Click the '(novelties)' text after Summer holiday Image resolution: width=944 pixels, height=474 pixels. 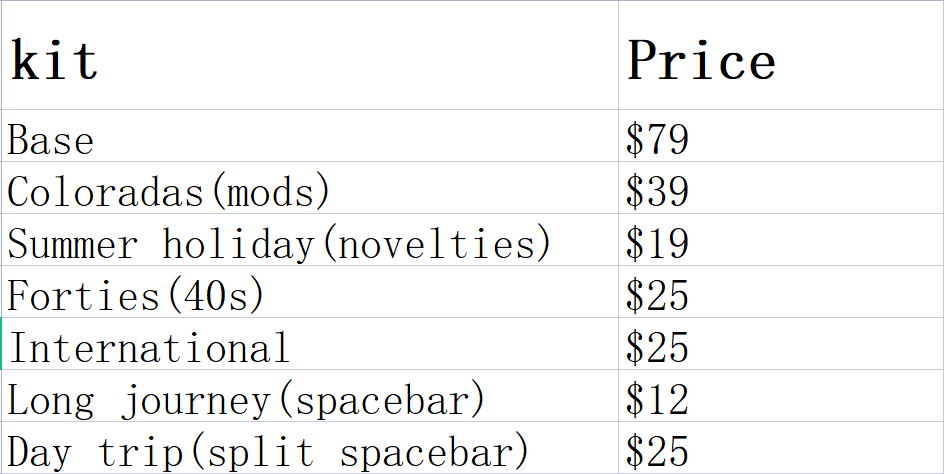[435, 243]
